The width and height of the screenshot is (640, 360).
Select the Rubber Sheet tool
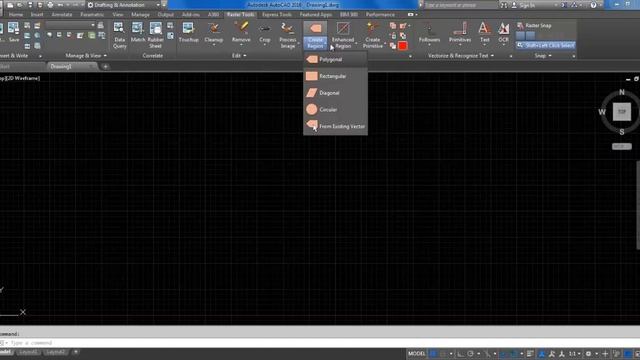point(156,36)
